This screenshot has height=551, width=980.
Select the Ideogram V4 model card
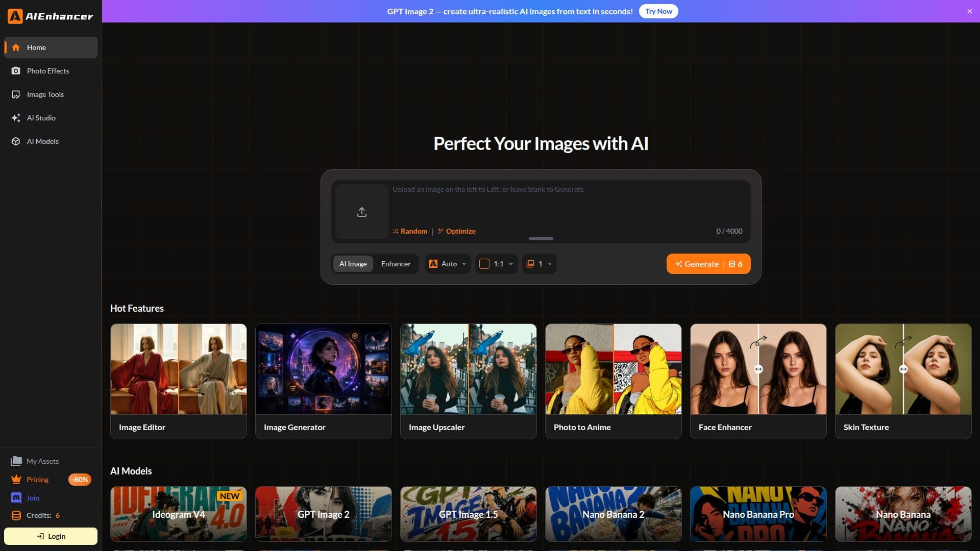tap(179, 514)
